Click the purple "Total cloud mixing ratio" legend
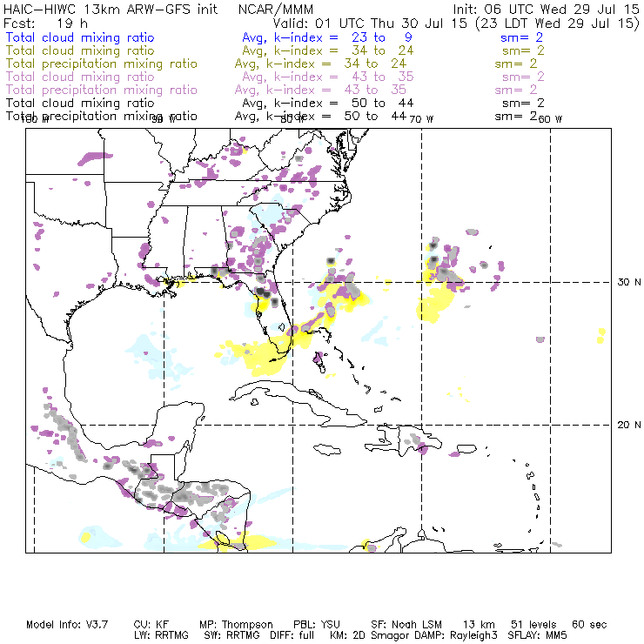The width and height of the screenshot is (644, 644). (80, 77)
